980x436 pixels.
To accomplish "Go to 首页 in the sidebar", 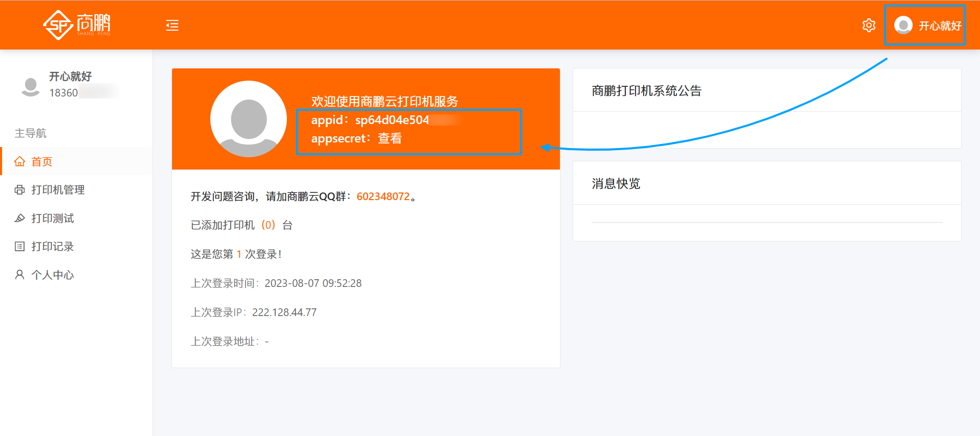I will [x=41, y=162].
